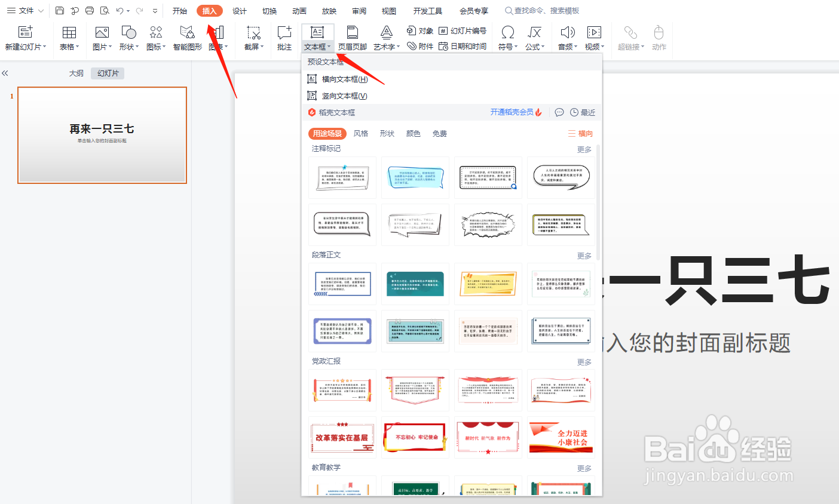Click the 视频 video icon

(x=594, y=32)
